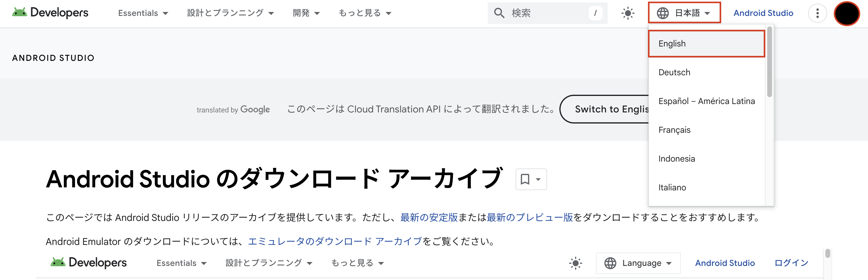Toggle light/dark theme with the sun icon
This screenshot has width=868, height=280.
pos(627,13)
